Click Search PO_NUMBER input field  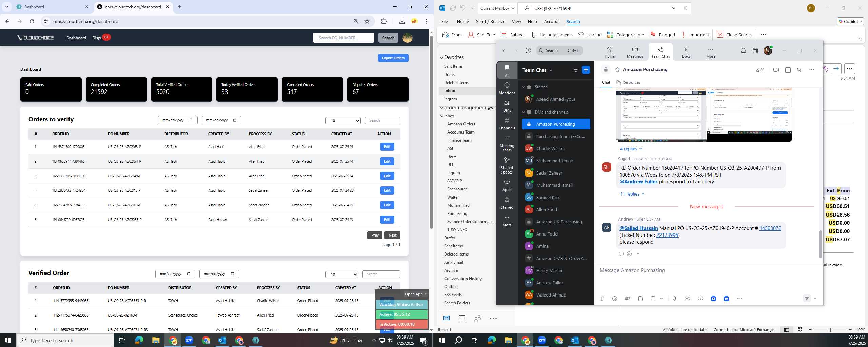click(343, 38)
